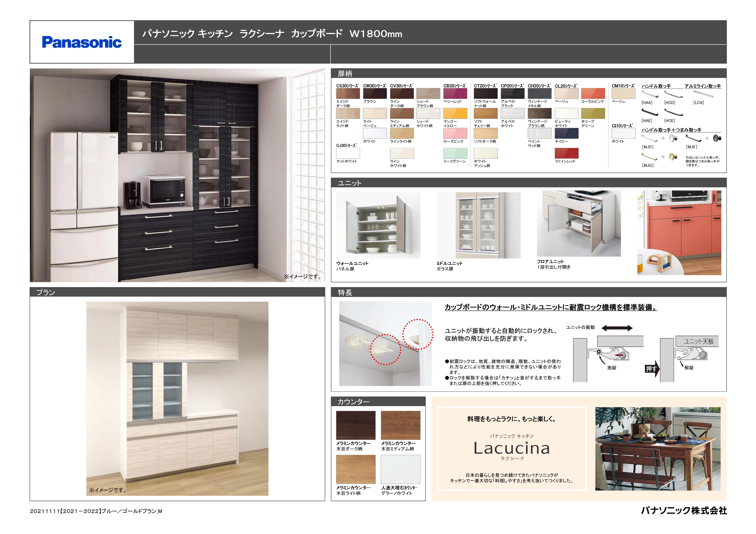
Task: Pick the マンゴー イエロー swatch
Action: (455, 114)
